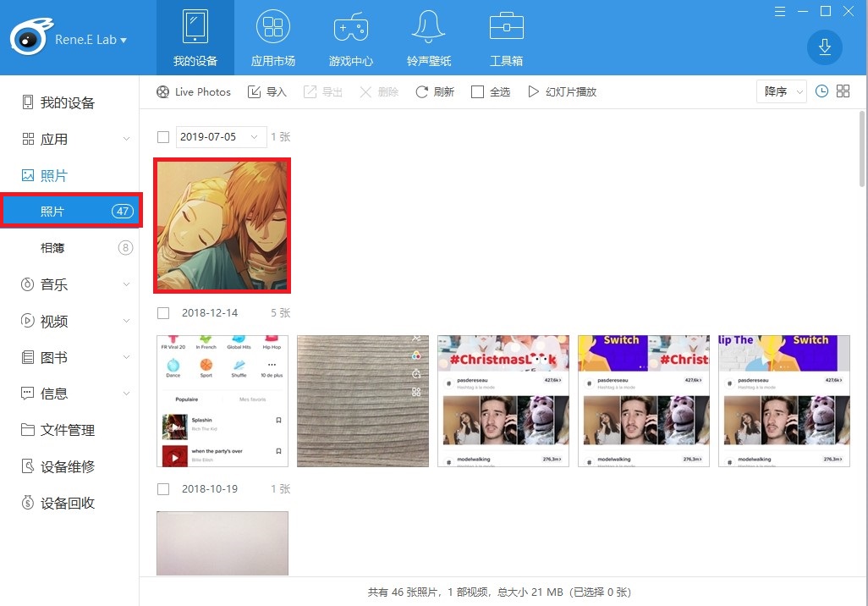Viewport: 868px width, 606px height.
Task: Select 我的设备 in the sidebar
Action: 69,102
